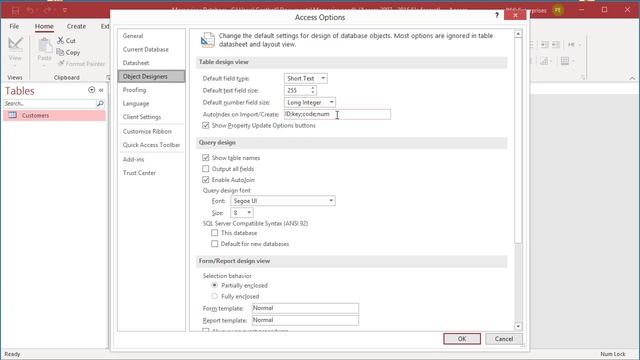Open Current Database options category

coord(151,49)
